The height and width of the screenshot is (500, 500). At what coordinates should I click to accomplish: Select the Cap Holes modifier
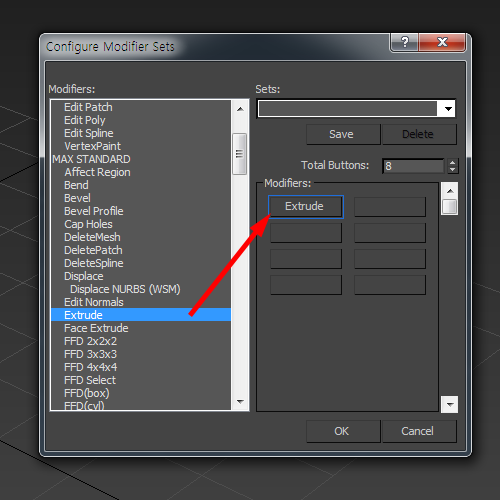click(88, 224)
